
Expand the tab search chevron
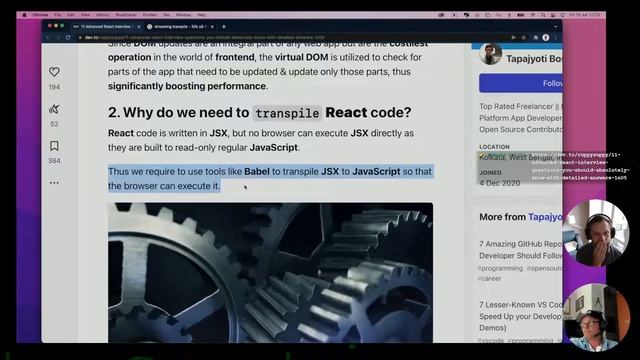[x=555, y=27]
